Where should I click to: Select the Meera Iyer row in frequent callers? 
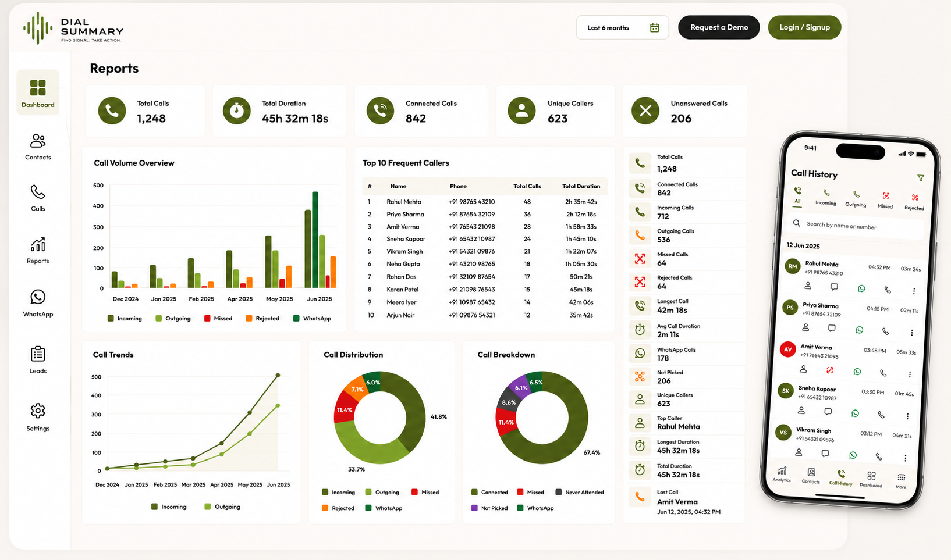[485, 302]
